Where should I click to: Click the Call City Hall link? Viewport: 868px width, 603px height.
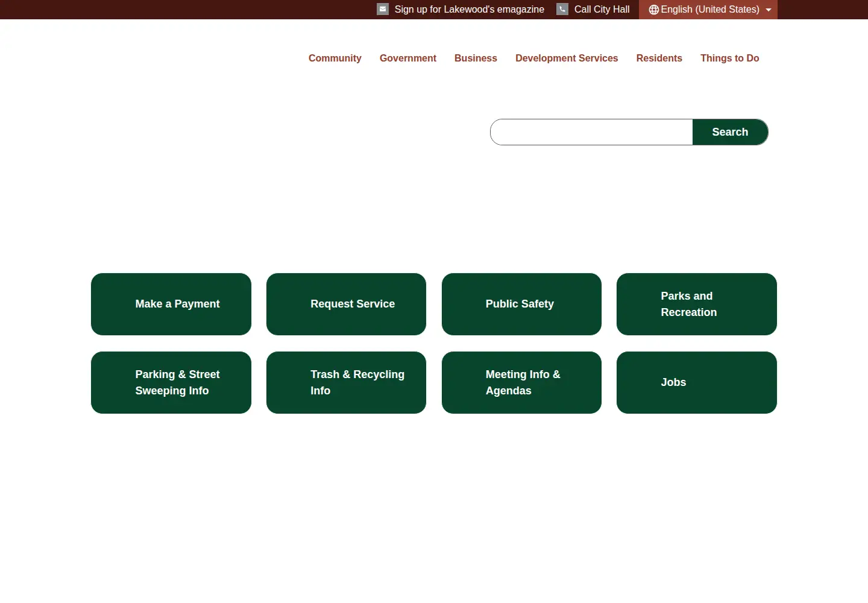(x=602, y=9)
